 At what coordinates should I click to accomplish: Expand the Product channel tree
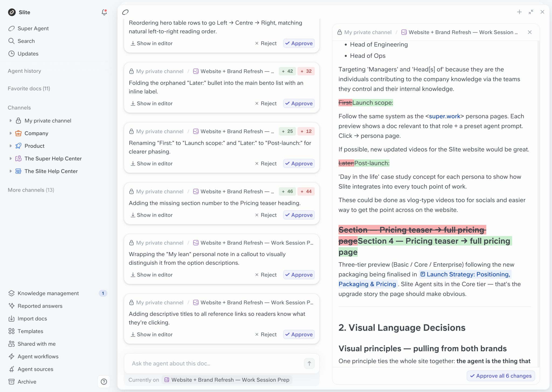(x=11, y=146)
